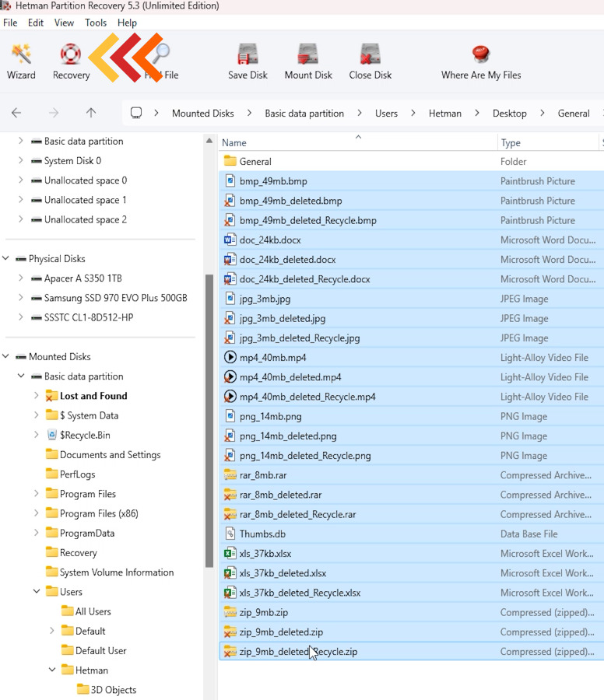Select the xls_37kb.xlsx Excel icon
The width and height of the screenshot is (604, 700).
click(230, 554)
